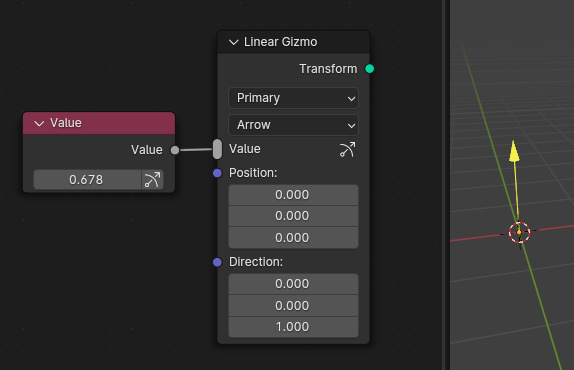This screenshot has width=574, height=370.
Task: Toggle gizmo icon beside 0.678 field
Action: coord(152,180)
